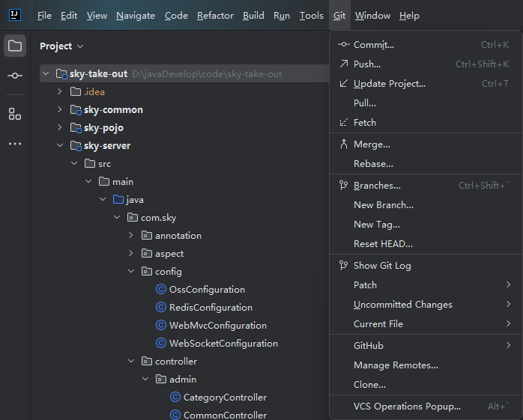Open the Window menu
Image resolution: width=523 pixels, height=420 pixels.
point(372,16)
